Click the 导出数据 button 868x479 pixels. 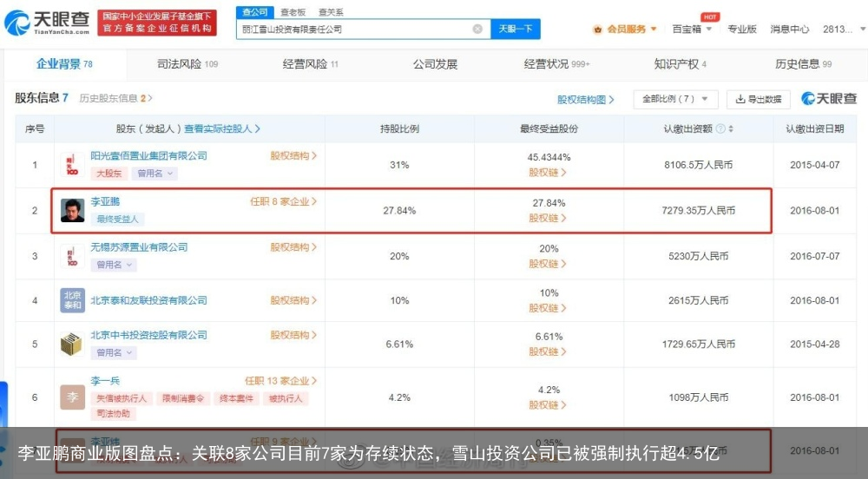759,99
